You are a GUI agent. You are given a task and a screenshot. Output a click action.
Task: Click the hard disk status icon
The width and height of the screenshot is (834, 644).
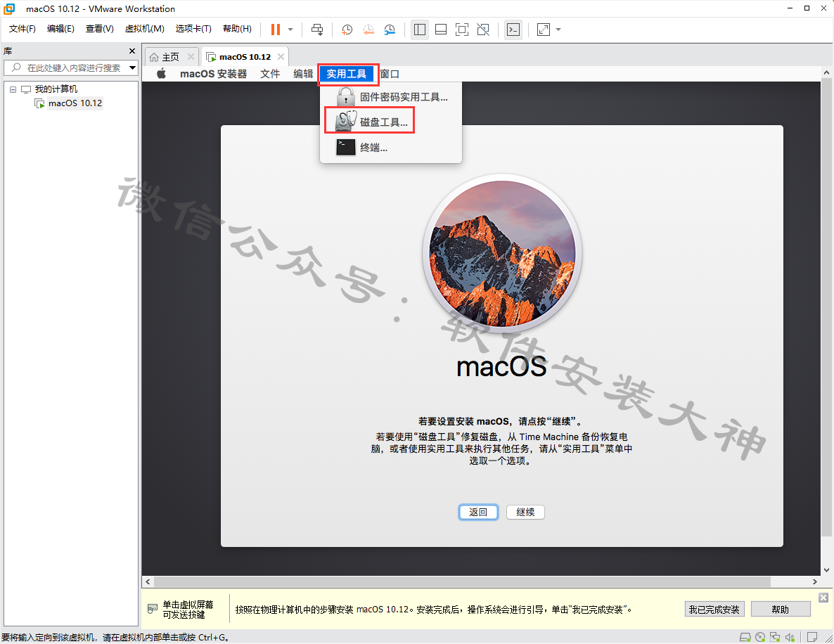745,637
